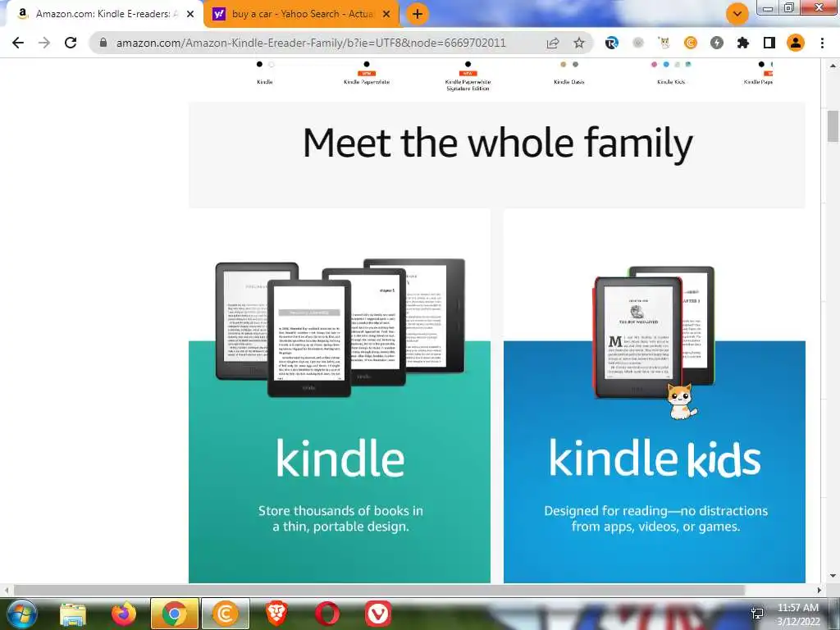This screenshot has height=630, width=840.
Task: Switch to buy a car Yahoo Search tab
Action: click(302, 14)
